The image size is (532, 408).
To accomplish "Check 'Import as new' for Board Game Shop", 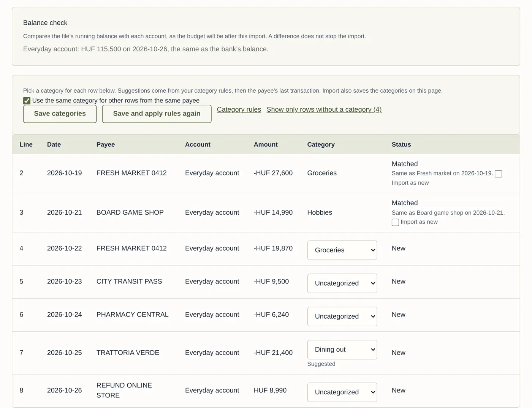I will click(x=395, y=222).
